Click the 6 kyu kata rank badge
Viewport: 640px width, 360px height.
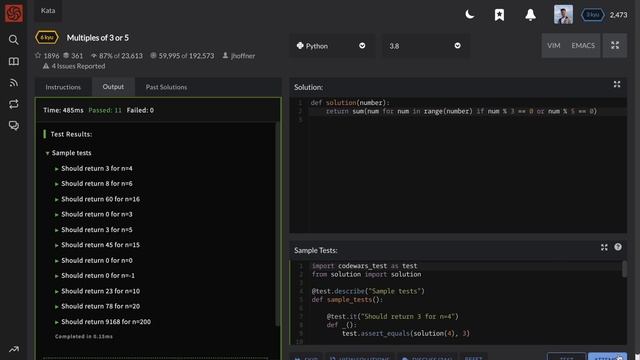(47, 38)
